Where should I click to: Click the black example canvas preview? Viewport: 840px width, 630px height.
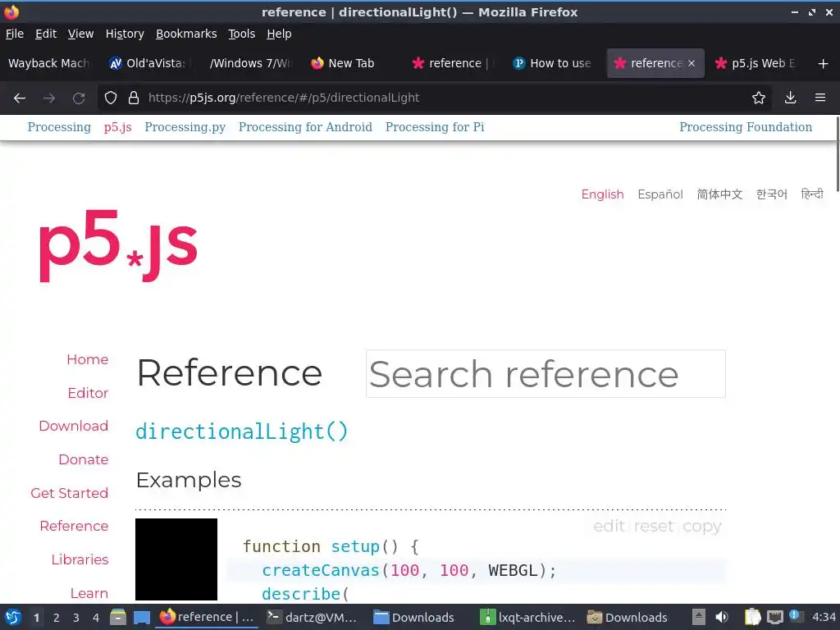pyautogui.click(x=176, y=559)
